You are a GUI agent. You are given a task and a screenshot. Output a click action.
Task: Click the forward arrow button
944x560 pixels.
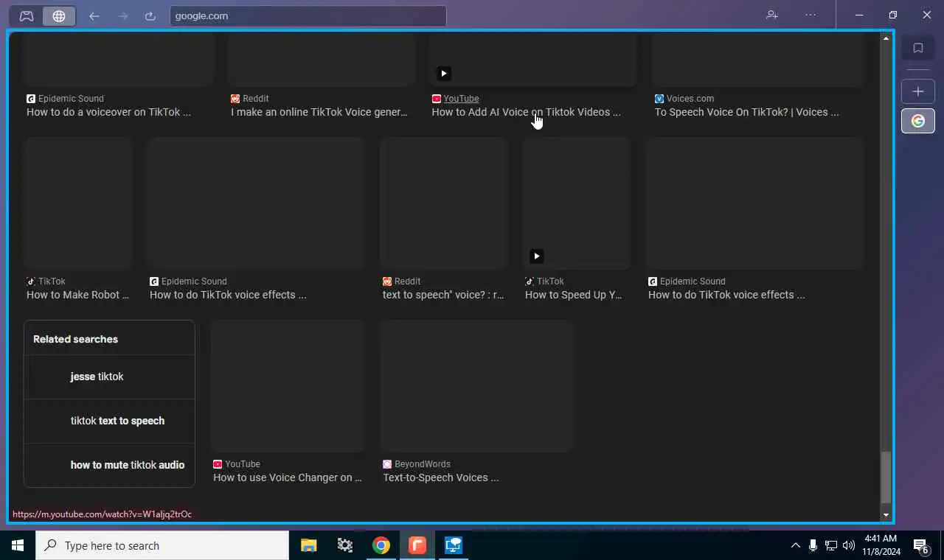[122, 15]
